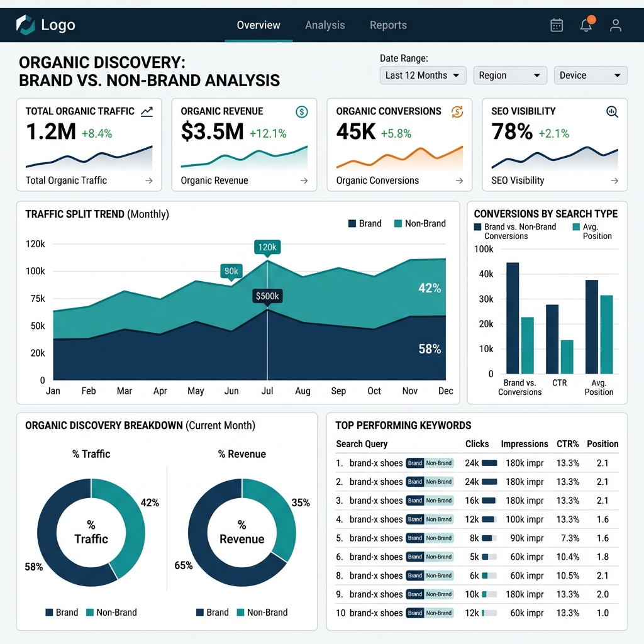
Task: Open the user profile icon
Action: tap(615, 25)
